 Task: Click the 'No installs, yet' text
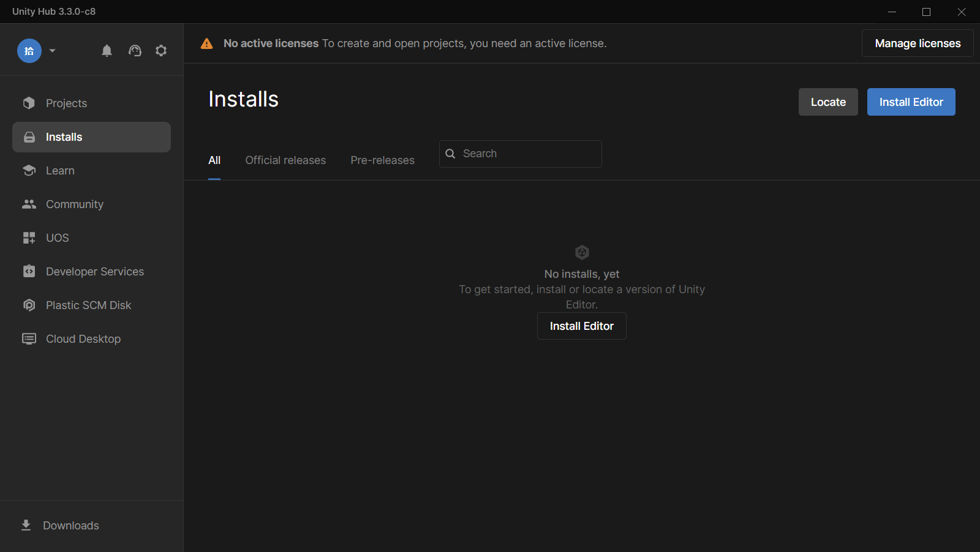click(582, 274)
